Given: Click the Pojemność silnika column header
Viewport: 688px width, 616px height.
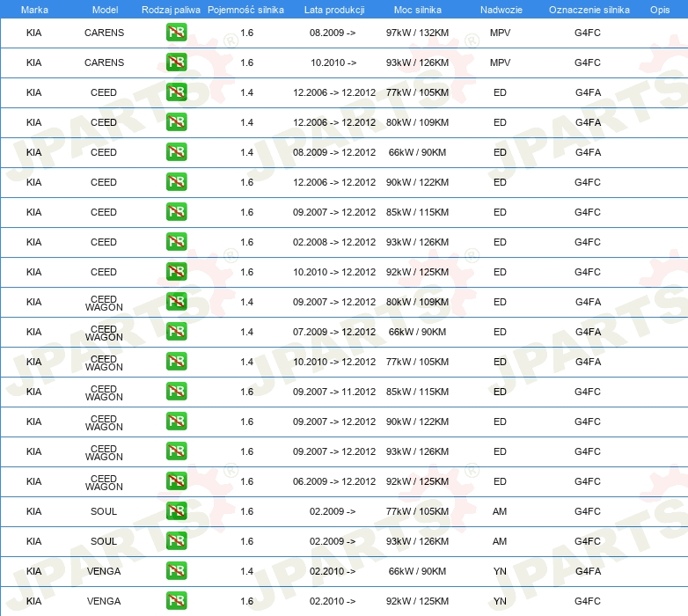Looking at the screenshot, I should pyautogui.click(x=245, y=10).
